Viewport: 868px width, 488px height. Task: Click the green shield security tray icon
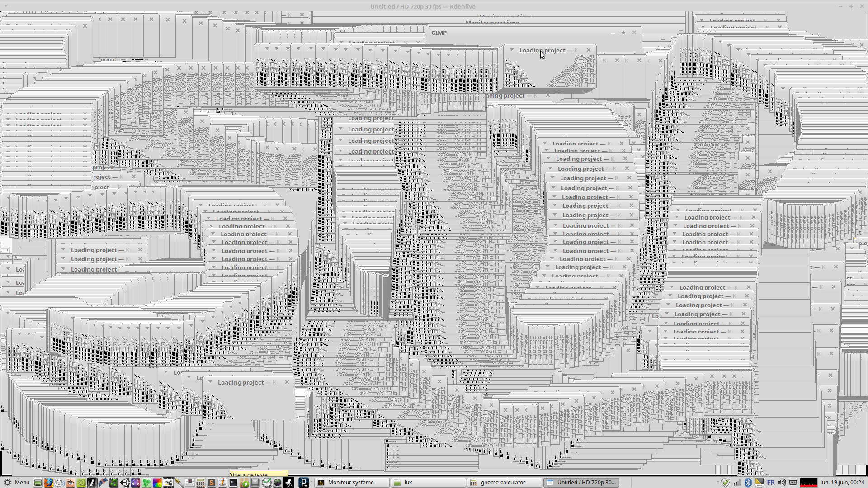726,483
